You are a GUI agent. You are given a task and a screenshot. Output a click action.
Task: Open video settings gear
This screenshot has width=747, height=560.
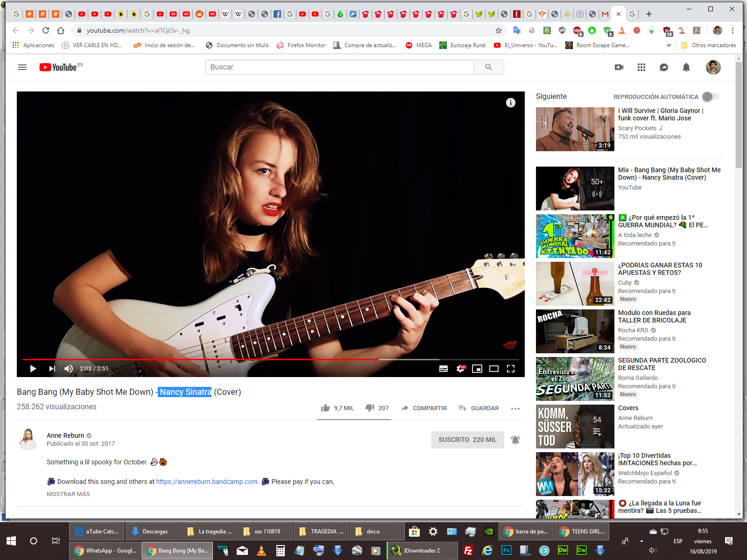(460, 369)
